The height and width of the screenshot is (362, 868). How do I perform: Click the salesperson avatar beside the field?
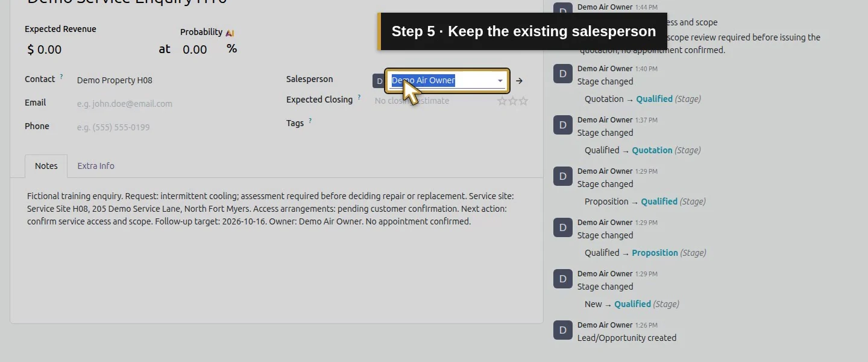tap(379, 81)
